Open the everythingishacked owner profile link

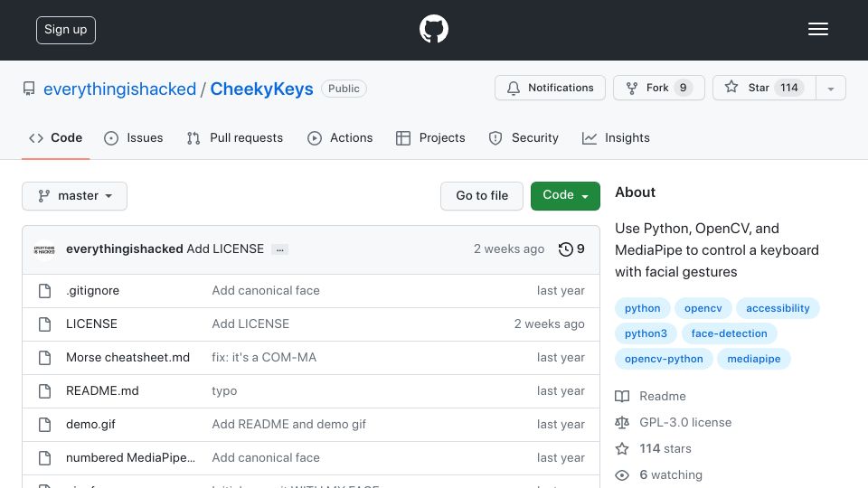coord(119,89)
